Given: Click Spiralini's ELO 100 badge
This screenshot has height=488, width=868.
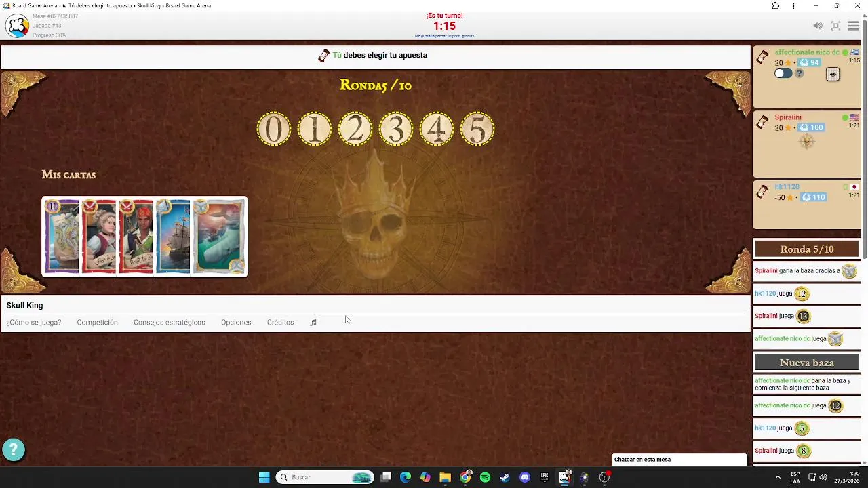Looking at the screenshot, I should point(812,128).
